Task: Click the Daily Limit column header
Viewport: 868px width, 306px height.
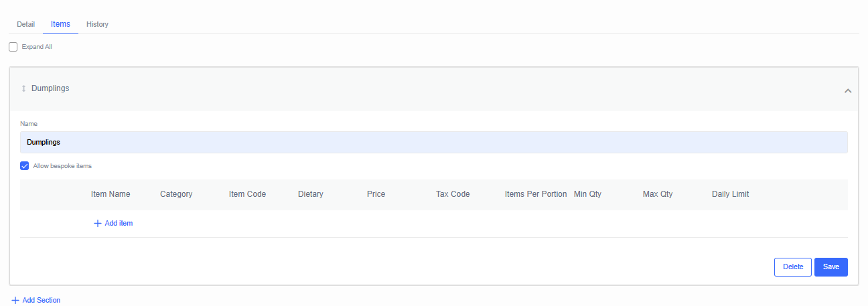Action: coord(731,194)
